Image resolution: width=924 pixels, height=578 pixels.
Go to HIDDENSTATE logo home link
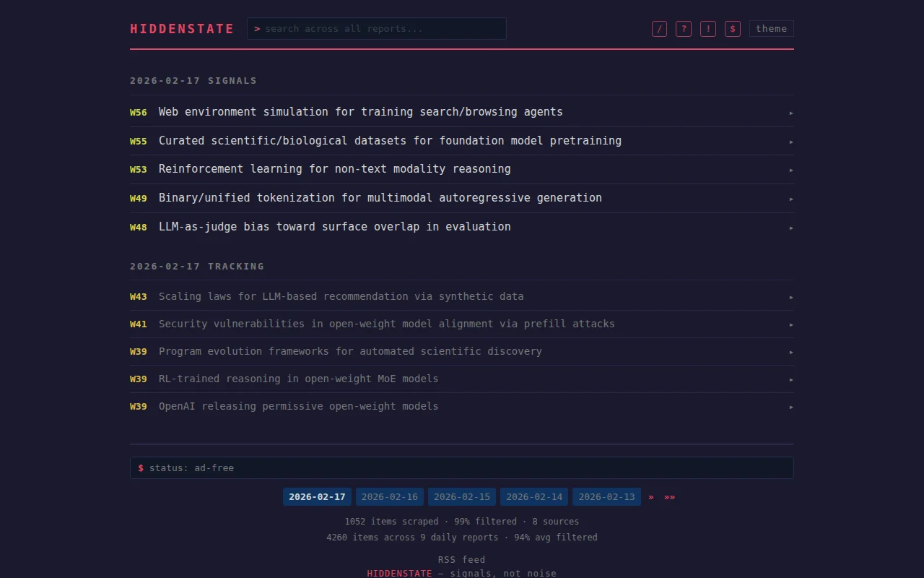tap(182, 29)
